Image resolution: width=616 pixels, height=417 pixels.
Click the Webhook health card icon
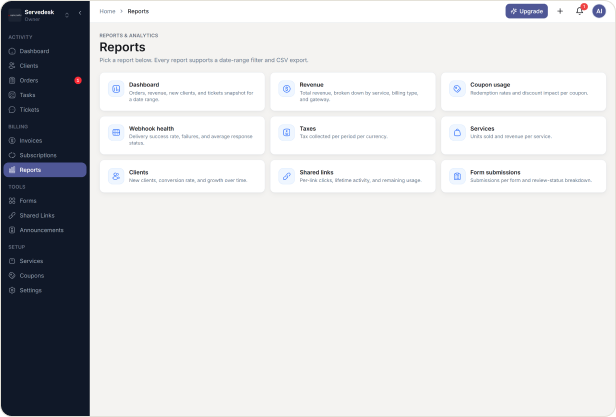pos(116,132)
